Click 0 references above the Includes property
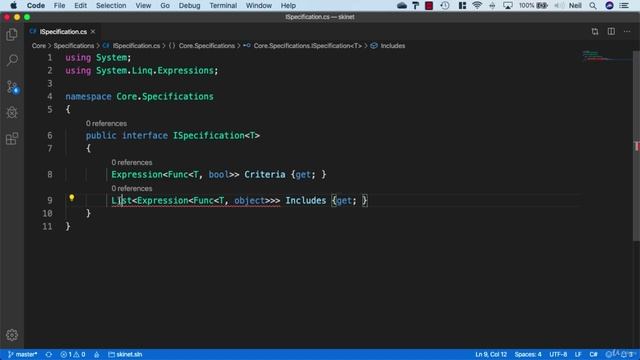 pos(131,189)
